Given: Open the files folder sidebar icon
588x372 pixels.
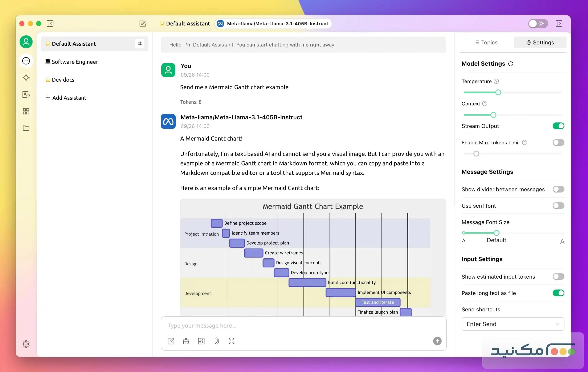Looking at the screenshot, I should pyautogui.click(x=26, y=128).
